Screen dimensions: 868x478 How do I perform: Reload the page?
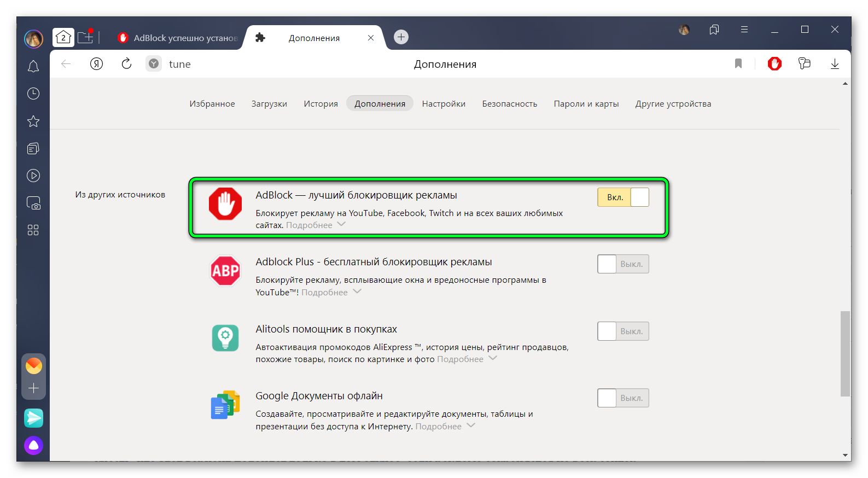126,64
